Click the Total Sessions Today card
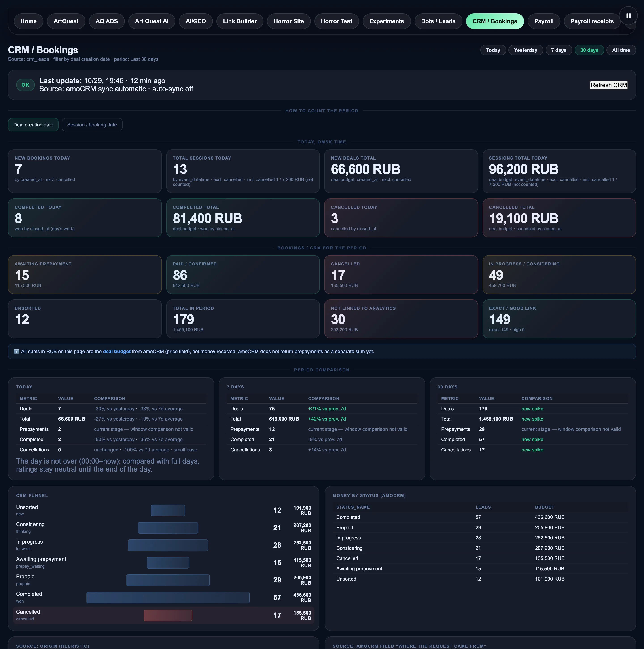The width and height of the screenshot is (644, 649). tap(243, 171)
